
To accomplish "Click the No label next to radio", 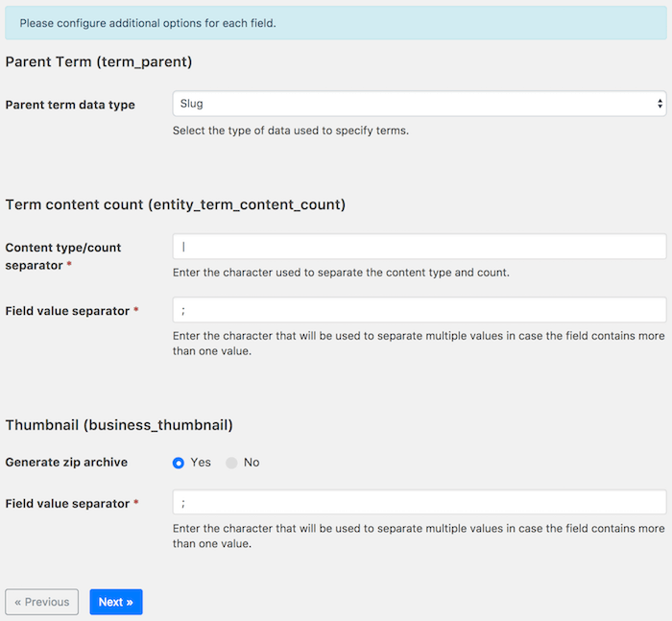I will tap(252, 463).
